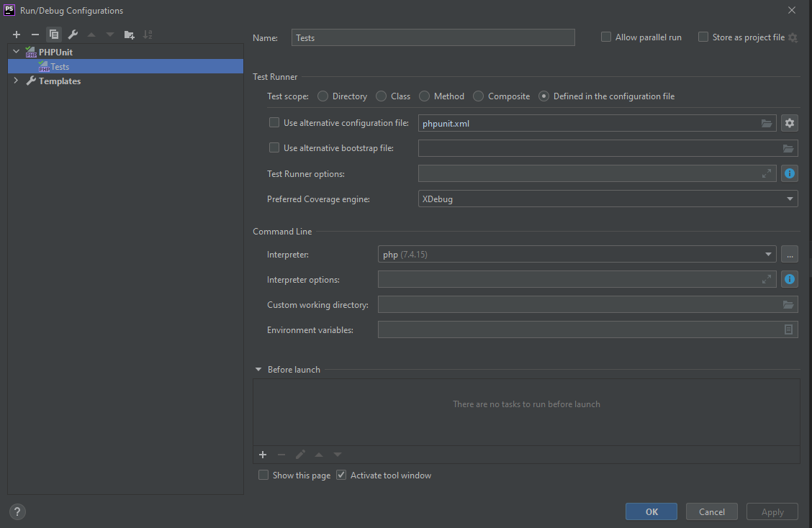Image resolution: width=812 pixels, height=528 pixels.
Task: Add before launch task plus icon
Action: pyautogui.click(x=263, y=455)
